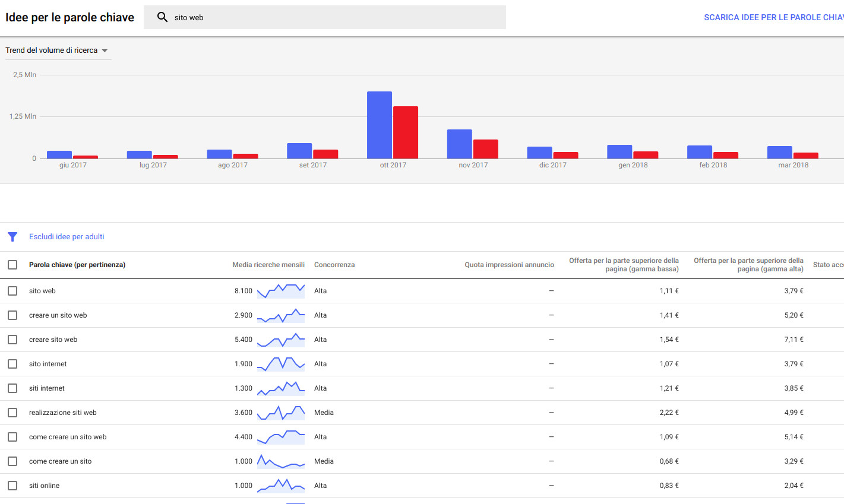Sort by 'Parola chiave (per pertinenza)' column

pos(77,265)
